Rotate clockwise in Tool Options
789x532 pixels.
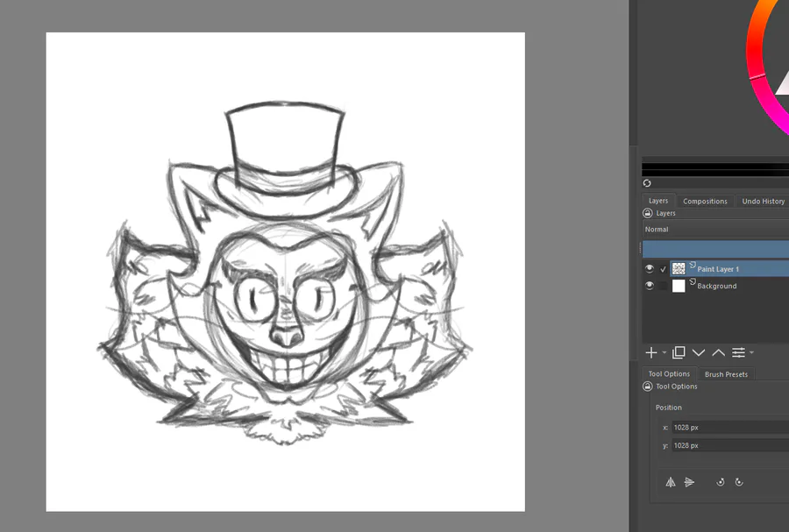(x=739, y=482)
